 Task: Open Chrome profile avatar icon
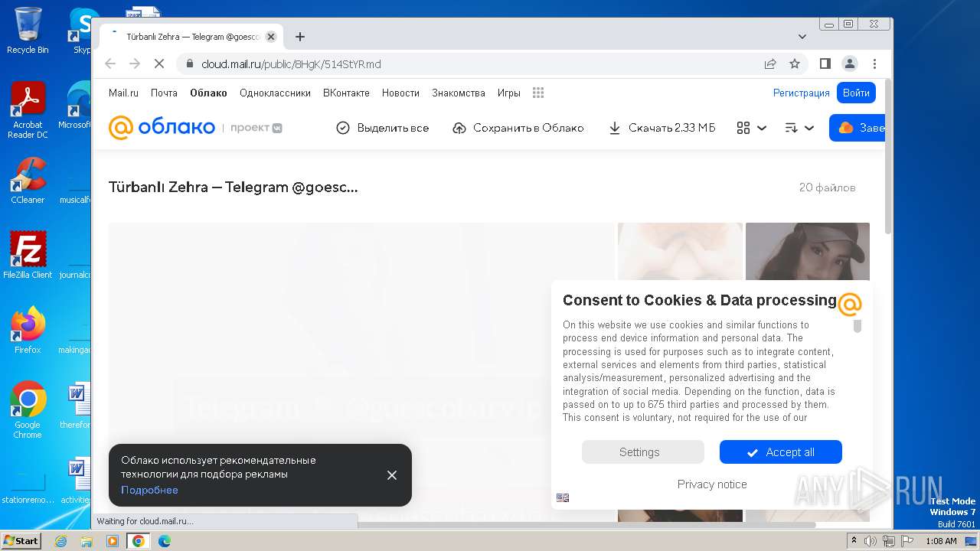click(849, 64)
